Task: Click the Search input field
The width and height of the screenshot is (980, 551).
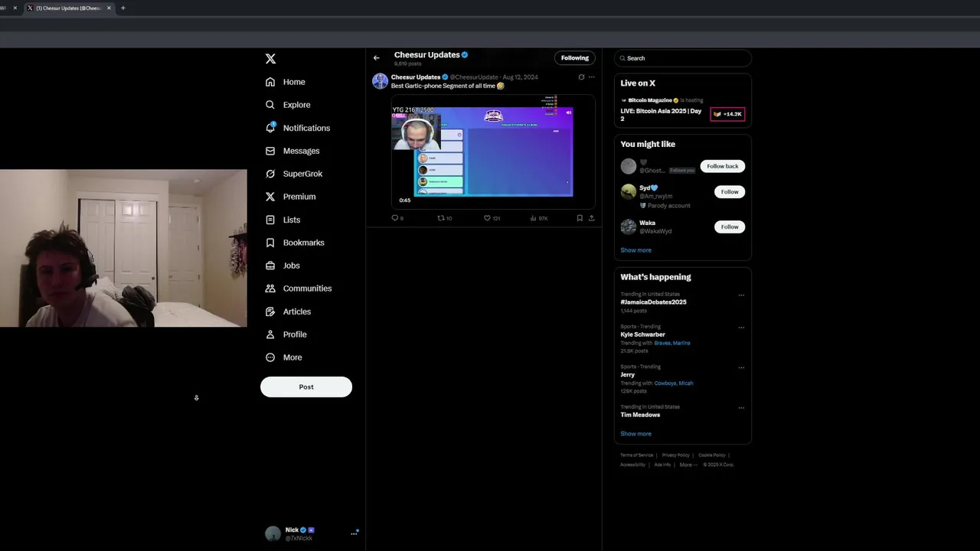Action: click(683, 58)
